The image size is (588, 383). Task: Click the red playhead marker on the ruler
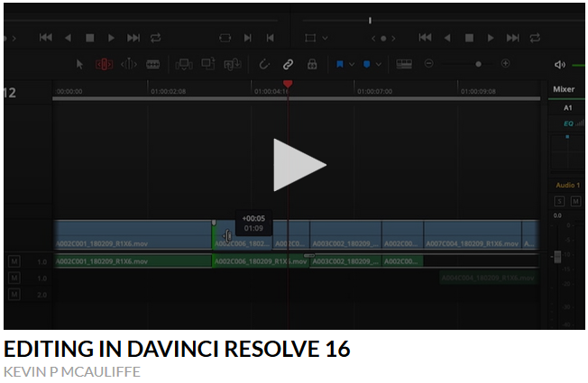288,84
